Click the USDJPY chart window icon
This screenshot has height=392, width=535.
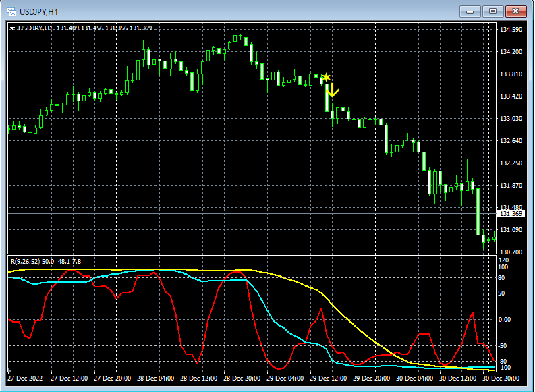(11, 11)
